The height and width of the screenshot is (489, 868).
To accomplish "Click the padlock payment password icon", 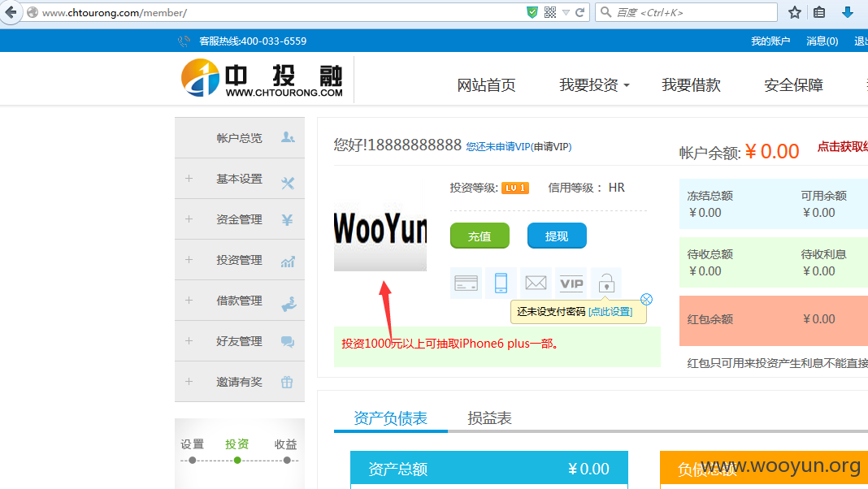I will point(606,283).
